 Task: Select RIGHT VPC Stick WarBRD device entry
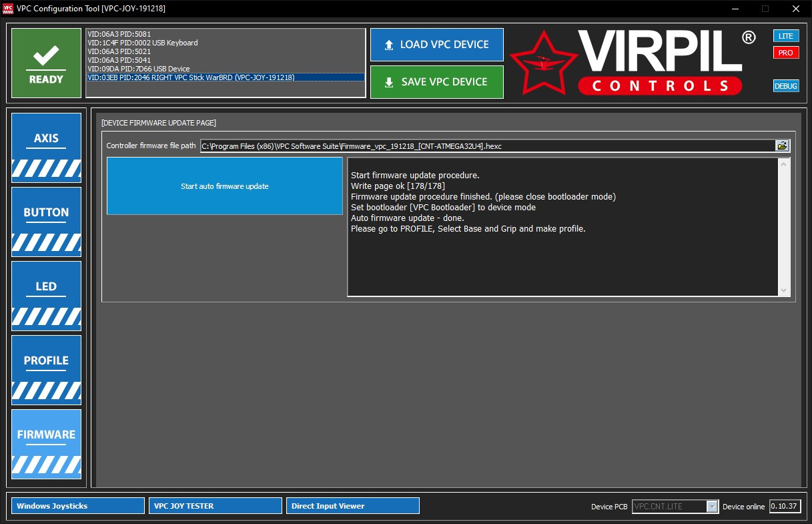226,77
